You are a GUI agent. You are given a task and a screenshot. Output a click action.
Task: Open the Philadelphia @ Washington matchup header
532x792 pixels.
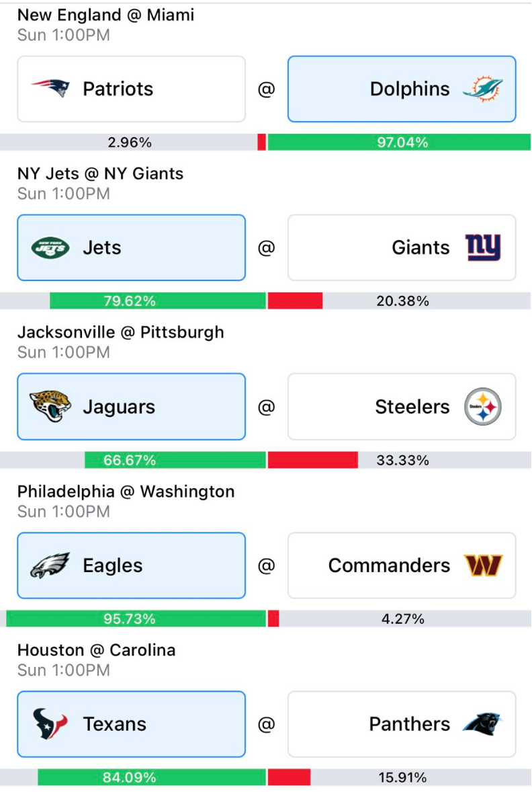coord(126,491)
